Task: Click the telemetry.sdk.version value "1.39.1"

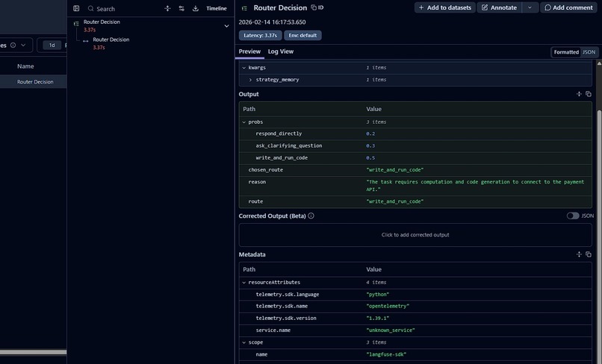Action: [x=378, y=318]
